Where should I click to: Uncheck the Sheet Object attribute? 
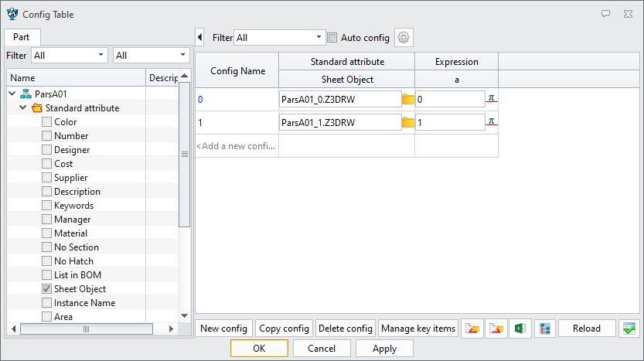tap(47, 289)
